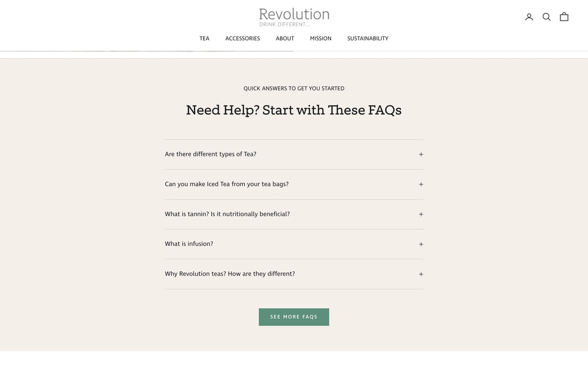Click the "Are there different types of Tea?" text

pyautogui.click(x=211, y=153)
